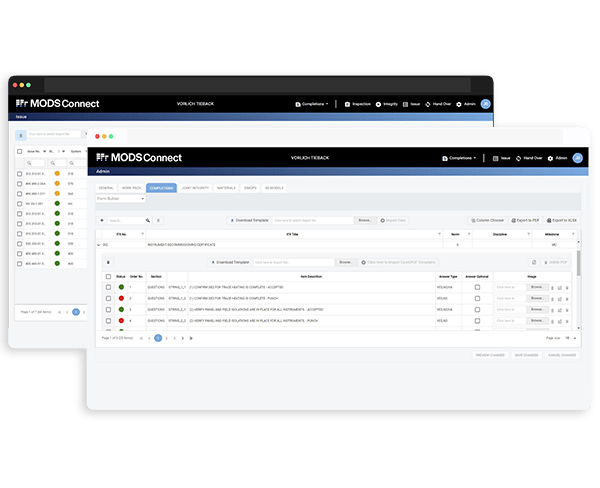The width and height of the screenshot is (600, 488).
Task: Click the trash icon in the nested item grid toolbar
Action: 108,263
